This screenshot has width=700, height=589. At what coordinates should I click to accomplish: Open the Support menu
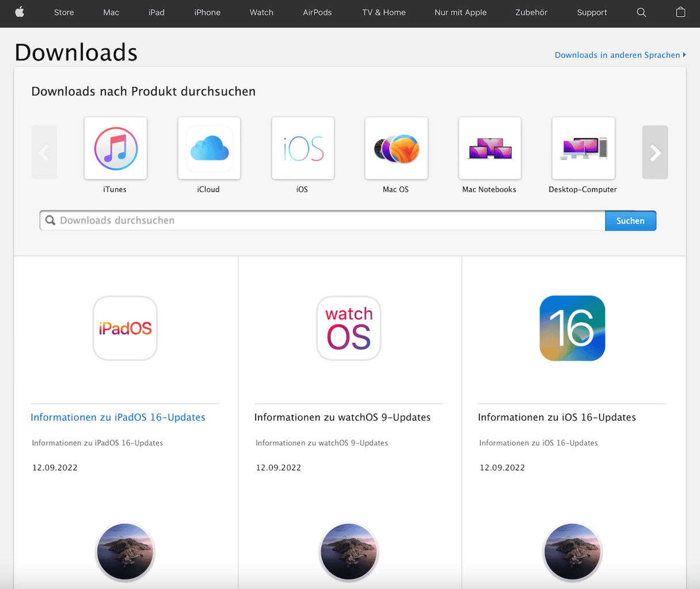point(592,13)
